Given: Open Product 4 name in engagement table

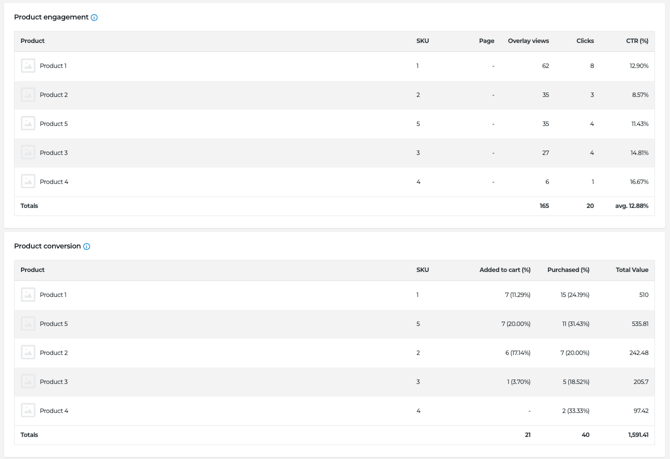Looking at the screenshot, I should [54, 182].
